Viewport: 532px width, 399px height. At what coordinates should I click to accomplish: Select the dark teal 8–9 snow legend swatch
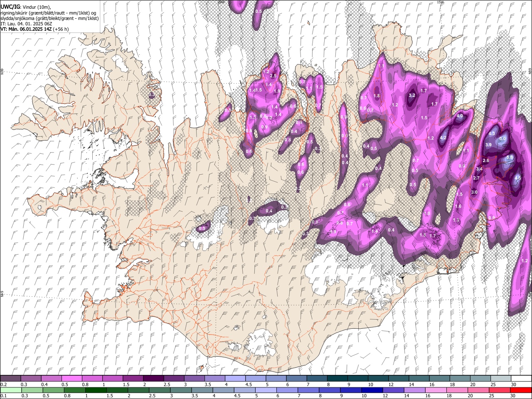pyautogui.click(x=337, y=378)
